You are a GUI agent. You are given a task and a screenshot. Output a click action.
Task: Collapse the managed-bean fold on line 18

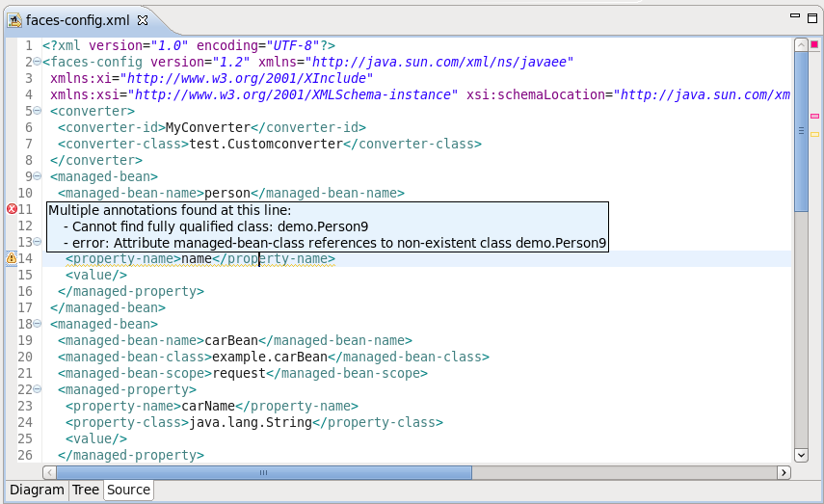[x=38, y=324]
